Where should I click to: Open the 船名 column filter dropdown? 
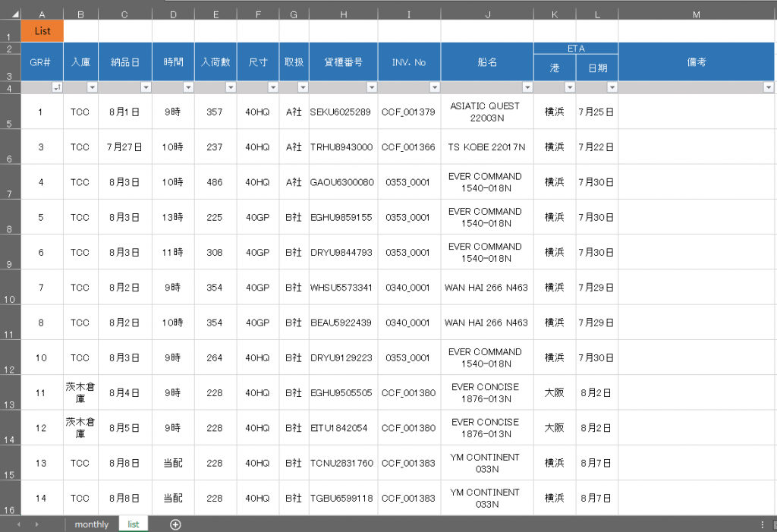[527, 87]
